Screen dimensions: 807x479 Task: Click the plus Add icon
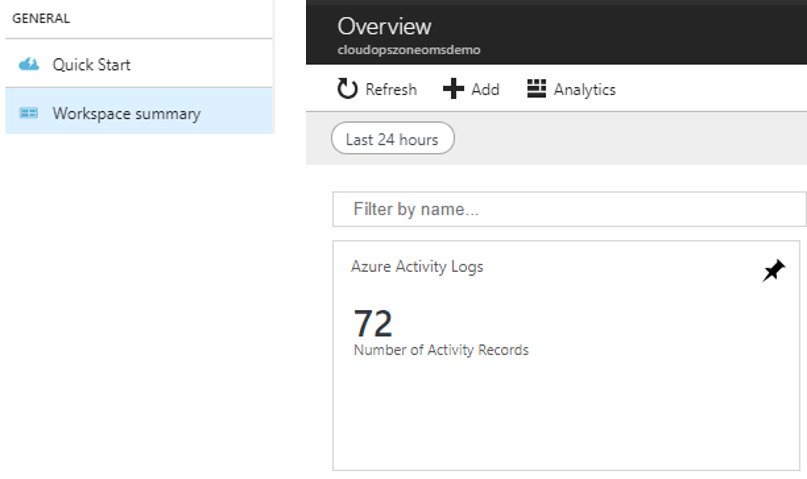click(453, 88)
